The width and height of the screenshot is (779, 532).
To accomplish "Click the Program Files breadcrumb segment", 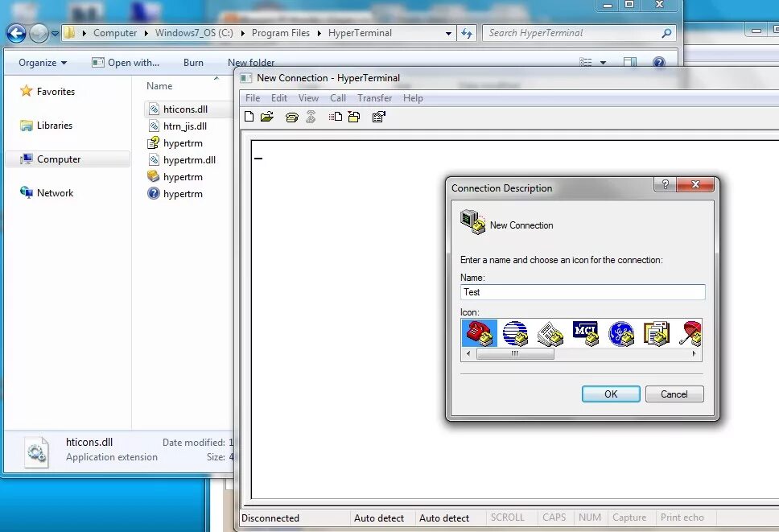I will click(281, 33).
